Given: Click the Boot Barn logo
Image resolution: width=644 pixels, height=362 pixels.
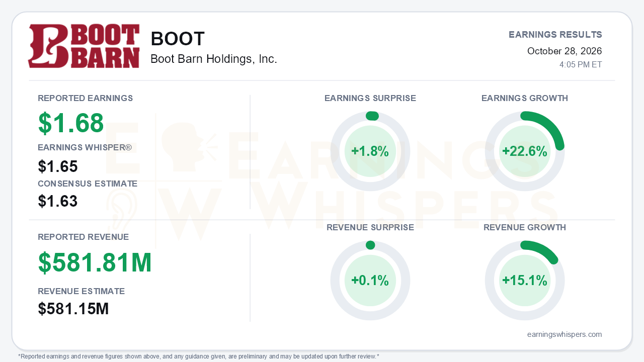Looking at the screenshot, I should (x=84, y=46).
